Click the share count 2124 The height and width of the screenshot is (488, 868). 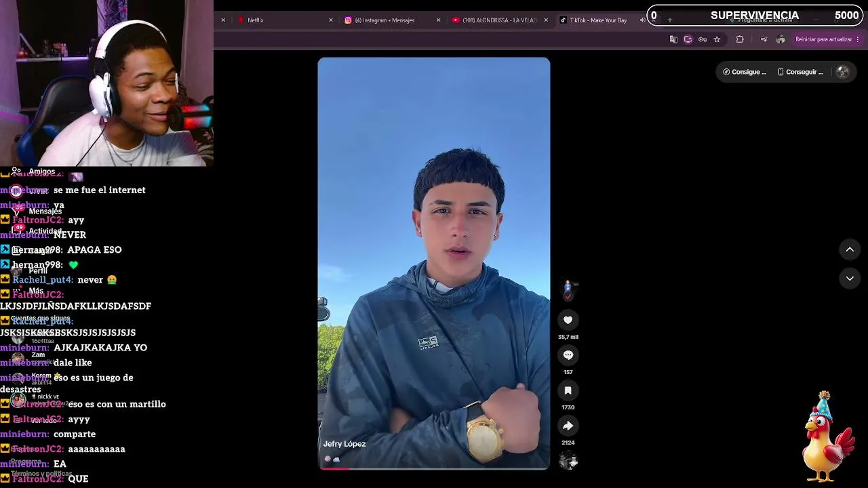point(568,443)
